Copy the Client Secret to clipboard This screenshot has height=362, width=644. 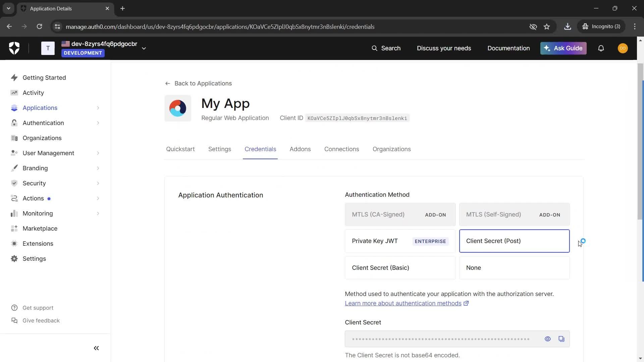[x=561, y=339]
